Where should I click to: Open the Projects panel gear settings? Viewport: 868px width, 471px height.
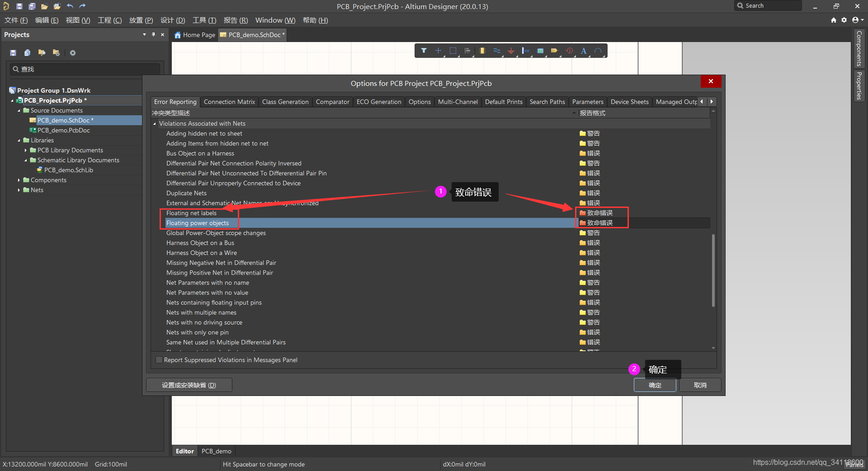click(72, 53)
